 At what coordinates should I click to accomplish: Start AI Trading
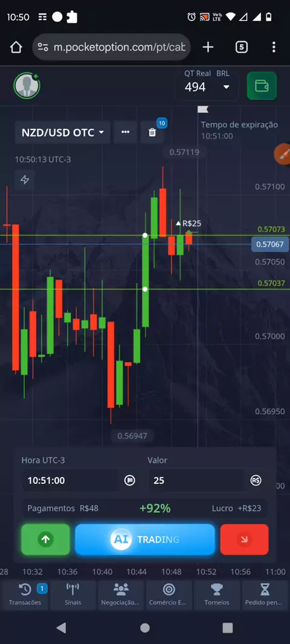click(145, 539)
